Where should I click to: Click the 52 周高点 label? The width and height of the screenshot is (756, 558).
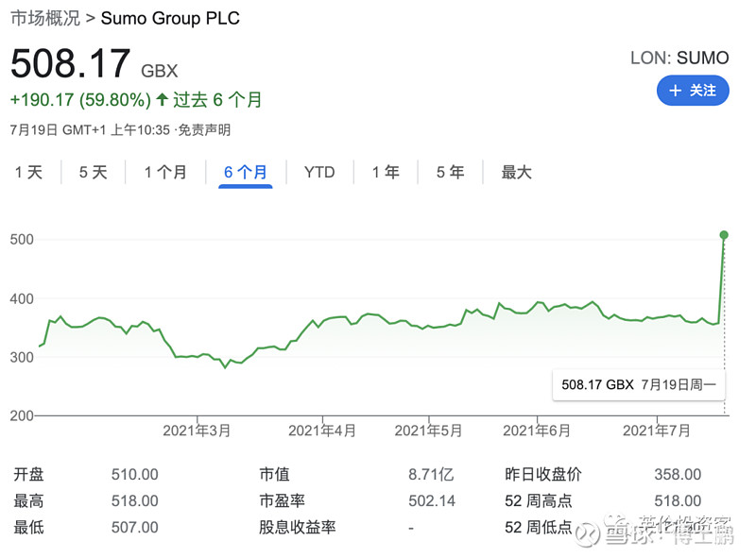pyautogui.click(x=539, y=501)
